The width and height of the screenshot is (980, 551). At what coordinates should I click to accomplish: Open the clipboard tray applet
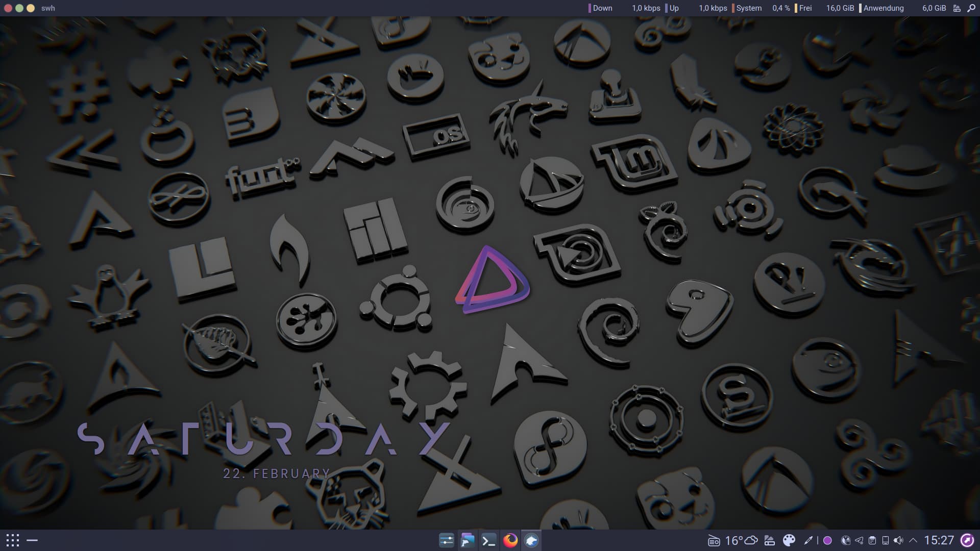coord(872,540)
